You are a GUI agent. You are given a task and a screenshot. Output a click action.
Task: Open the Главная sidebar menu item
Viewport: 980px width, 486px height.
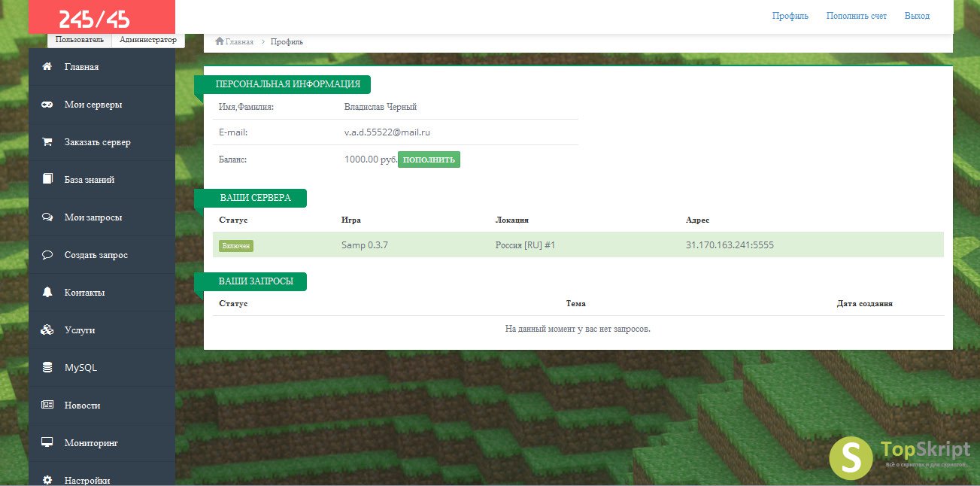(x=102, y=67)
